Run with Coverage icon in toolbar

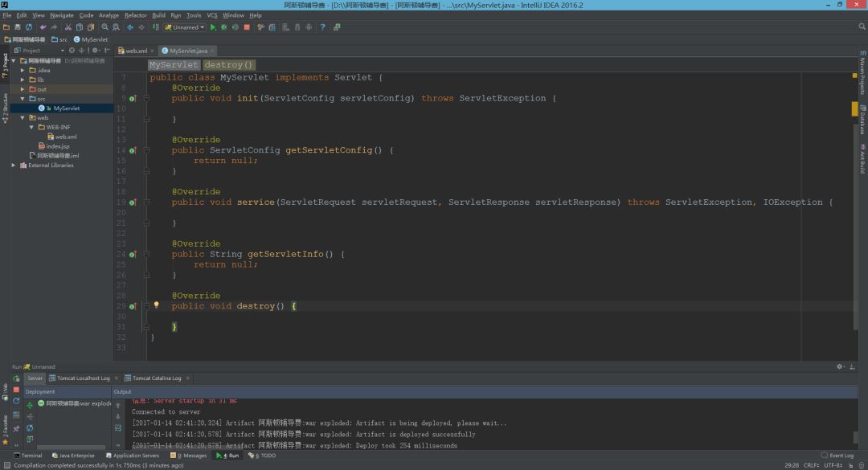235,27
